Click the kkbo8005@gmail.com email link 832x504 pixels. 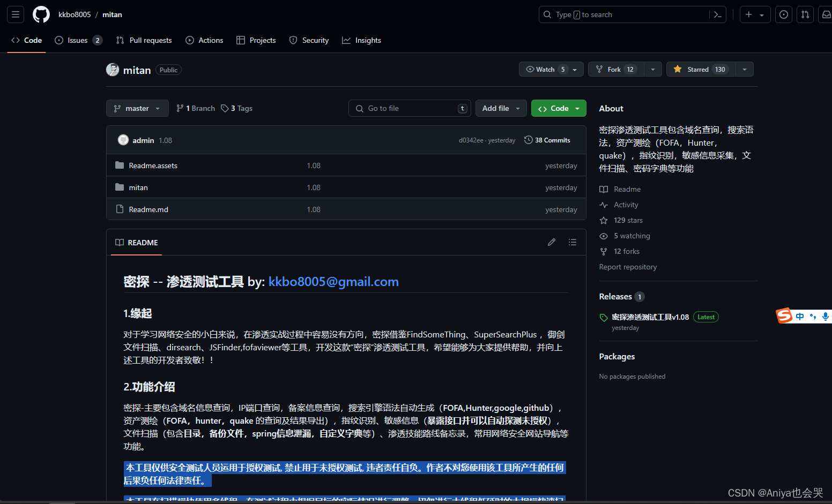pos(333,282)
